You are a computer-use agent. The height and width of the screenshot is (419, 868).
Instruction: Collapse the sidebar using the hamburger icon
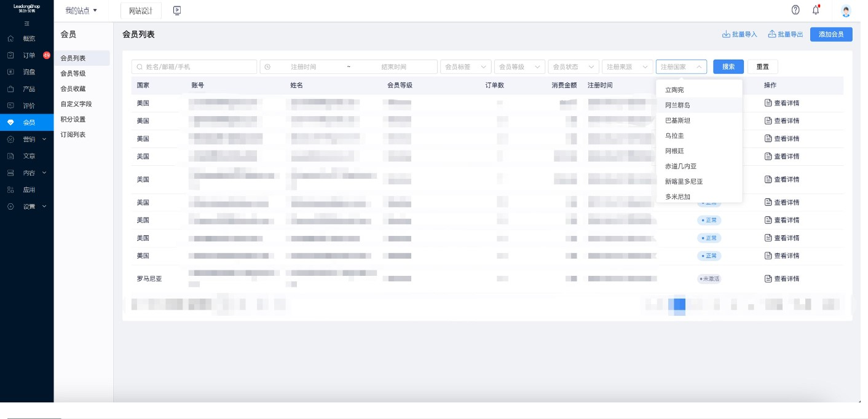(x=26, y=23)
